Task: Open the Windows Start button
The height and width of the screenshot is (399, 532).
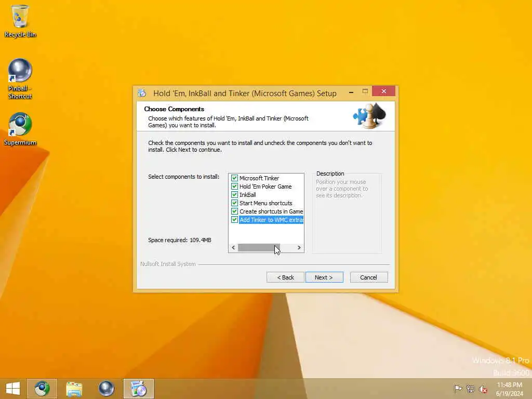Action: pyautogui.click(x=13, y=389)
